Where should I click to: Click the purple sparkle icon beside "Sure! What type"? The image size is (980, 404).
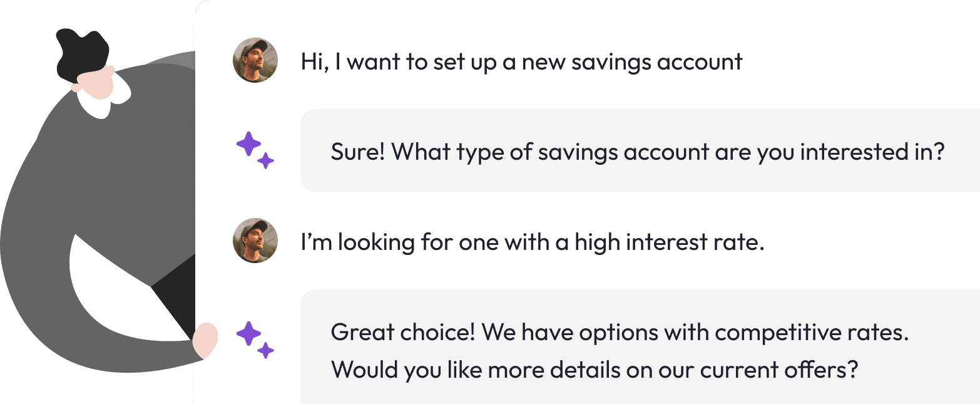click(x=255, y=150)
